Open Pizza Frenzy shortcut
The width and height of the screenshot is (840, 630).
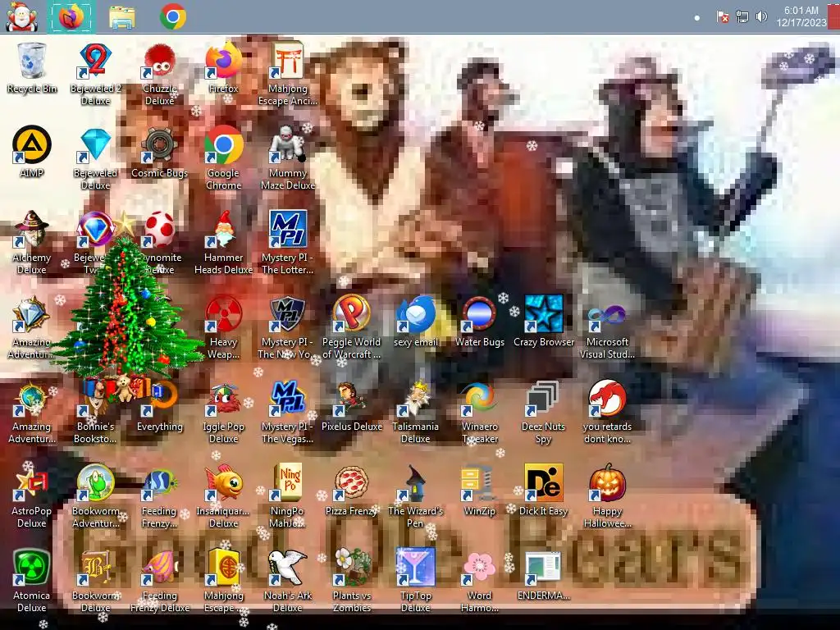point(351,491)
